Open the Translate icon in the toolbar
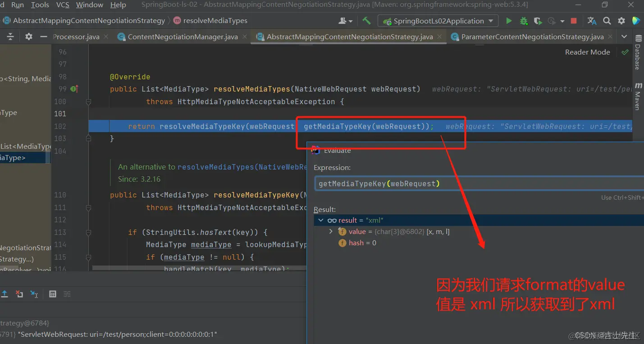 (x=592, y=21)
